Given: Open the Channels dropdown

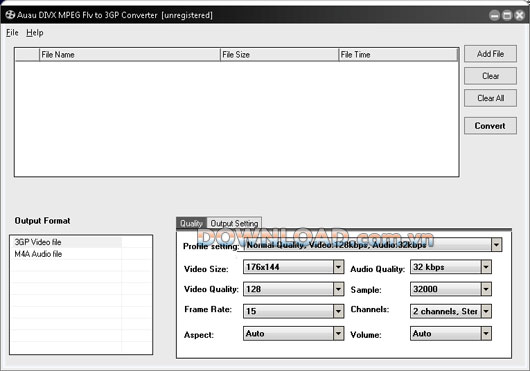Looking at the screenshot, I should tap(486, 311).
